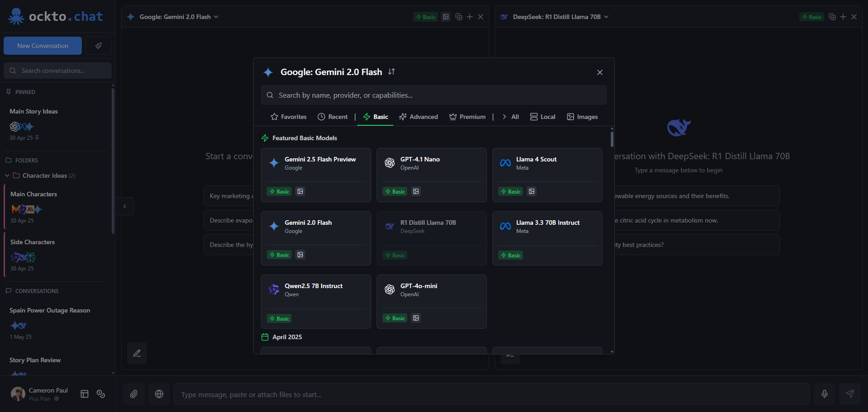The image size is (868, 412).
Task: Click the model list vertical scrollbar thumb
Action: [x=612, y=139]
